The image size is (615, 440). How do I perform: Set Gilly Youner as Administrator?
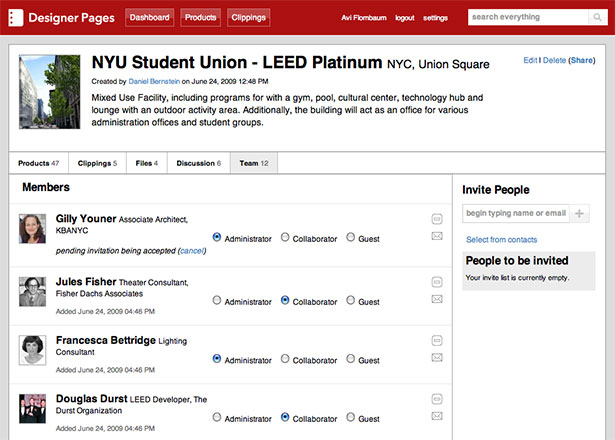pos(217,237)
